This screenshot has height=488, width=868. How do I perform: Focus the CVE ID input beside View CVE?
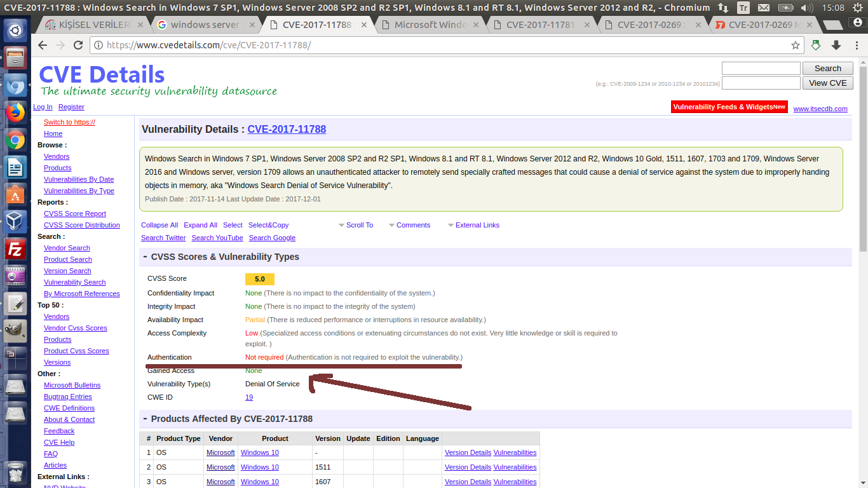click(761, 83)
